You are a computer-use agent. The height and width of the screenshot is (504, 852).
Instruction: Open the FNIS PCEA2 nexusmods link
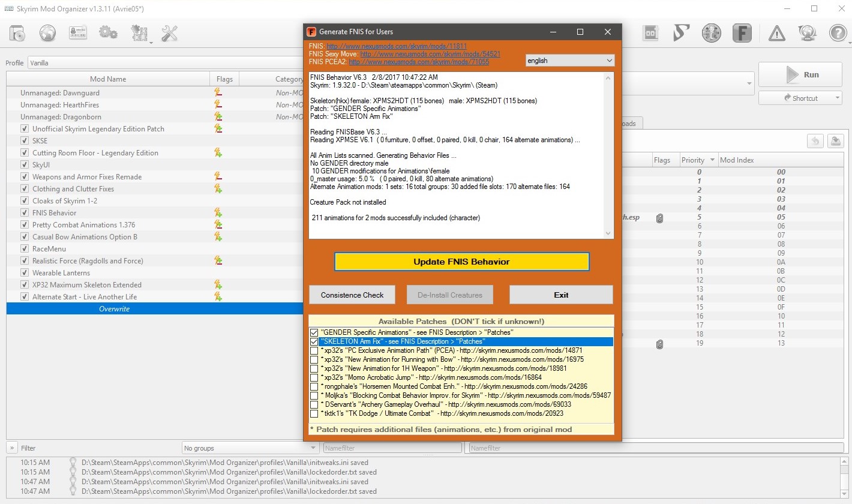coord(419,62)
